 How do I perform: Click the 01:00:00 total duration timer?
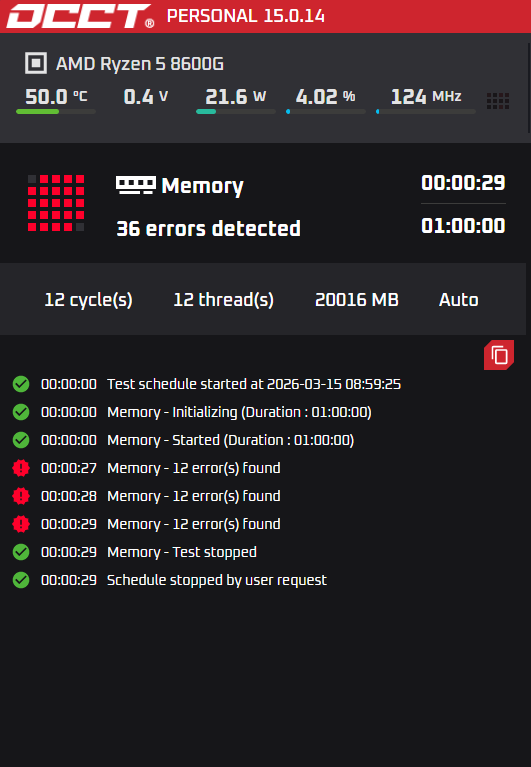(463, 226)
